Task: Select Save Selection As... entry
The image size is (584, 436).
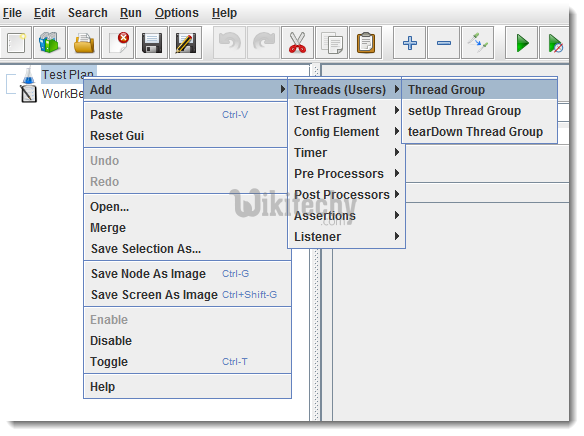Action: [187, 249]
